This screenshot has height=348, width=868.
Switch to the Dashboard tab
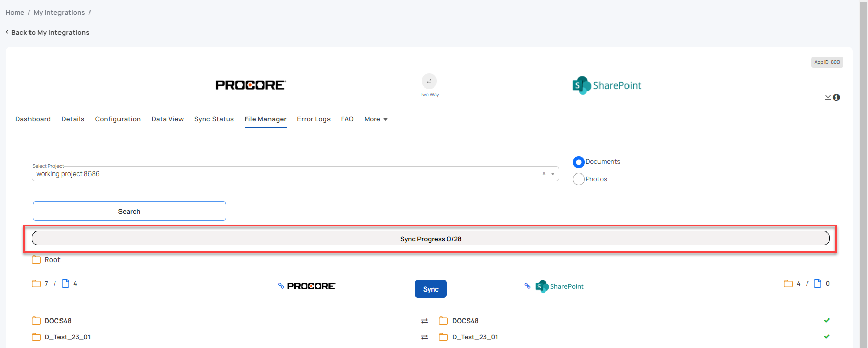33,119
